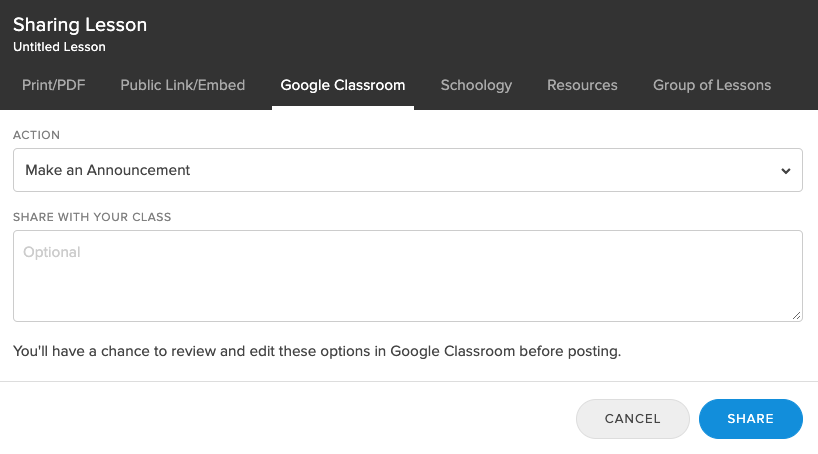The width and height of the screenshot is (818, 454).
Task: Switch to Group of Lessons tab
Action: pyautogui.click(x=712, y=85)
